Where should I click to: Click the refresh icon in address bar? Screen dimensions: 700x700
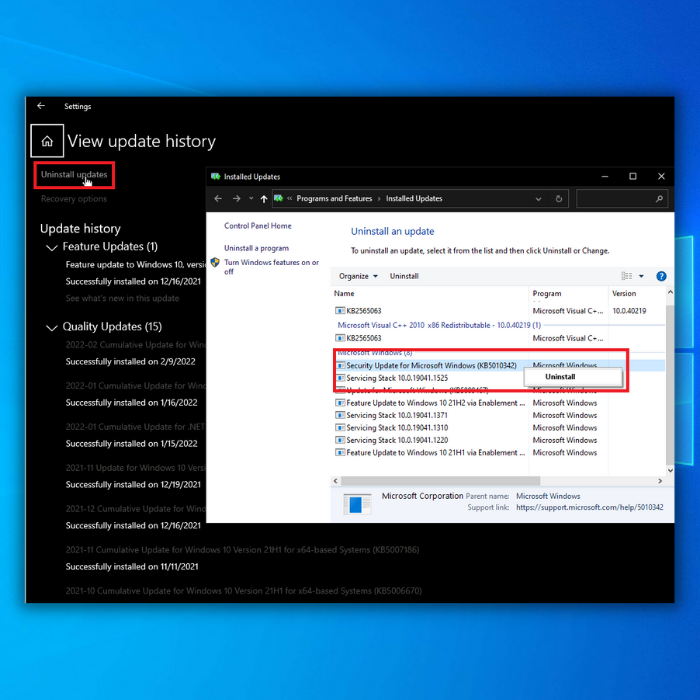pyautogui.click(x=558, y=199)
